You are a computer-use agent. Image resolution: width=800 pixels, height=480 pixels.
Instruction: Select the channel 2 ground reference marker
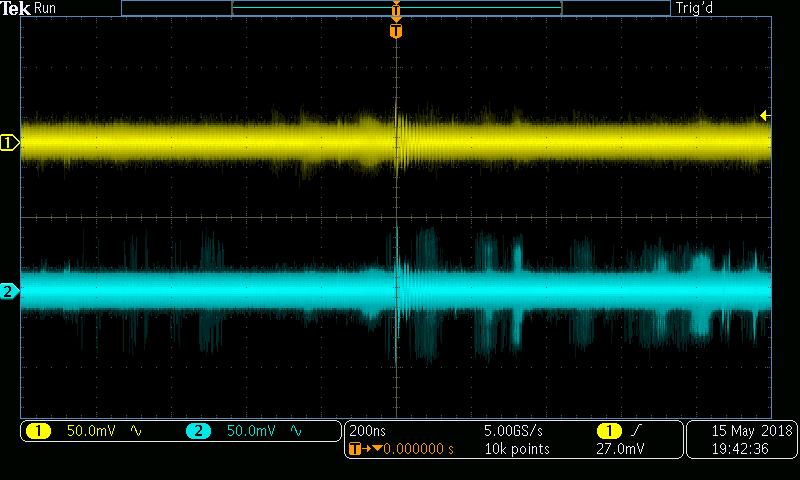(x=9, y=292)
